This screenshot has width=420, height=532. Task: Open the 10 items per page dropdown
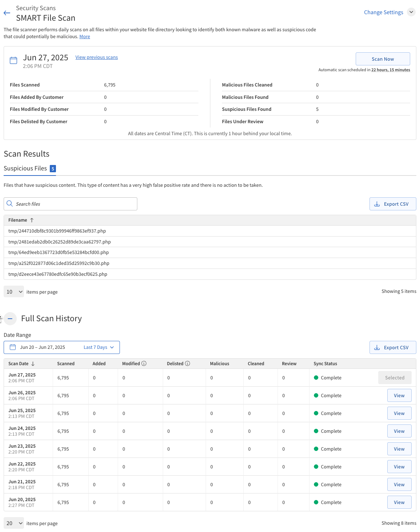14,291
